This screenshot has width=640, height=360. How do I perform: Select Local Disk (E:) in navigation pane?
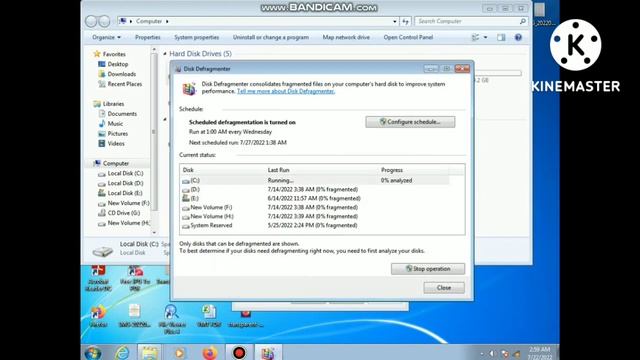(125, 193)
